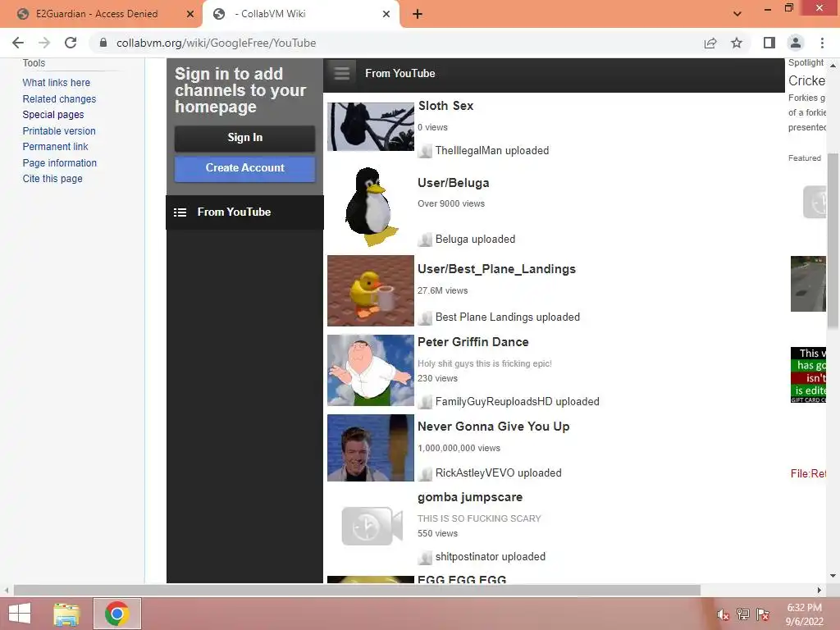Open the User/Beluga title link
The width and height of the screenshot is (840, 630).
tap(453, 183)
